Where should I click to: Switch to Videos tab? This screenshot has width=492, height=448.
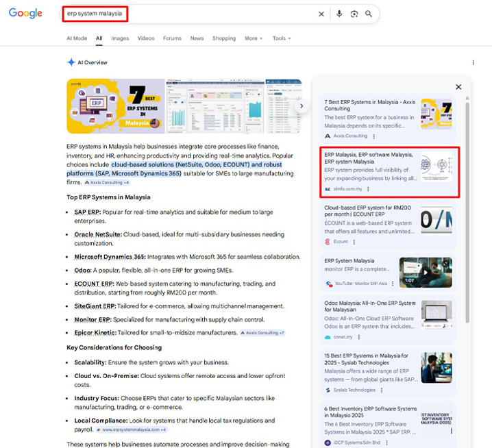[x=146, y=38]
